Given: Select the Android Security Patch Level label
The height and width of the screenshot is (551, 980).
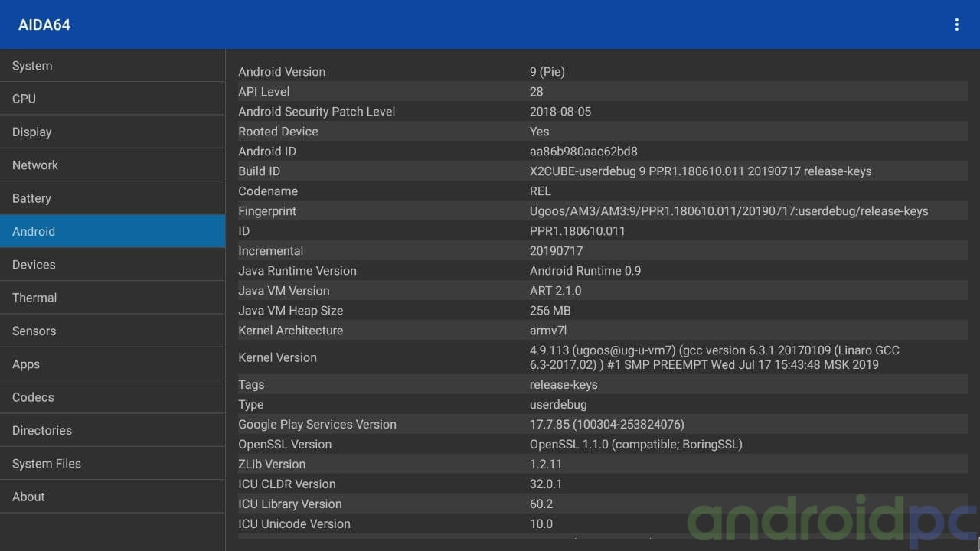Looking at the screenshot, I should [x=317, y=112].
